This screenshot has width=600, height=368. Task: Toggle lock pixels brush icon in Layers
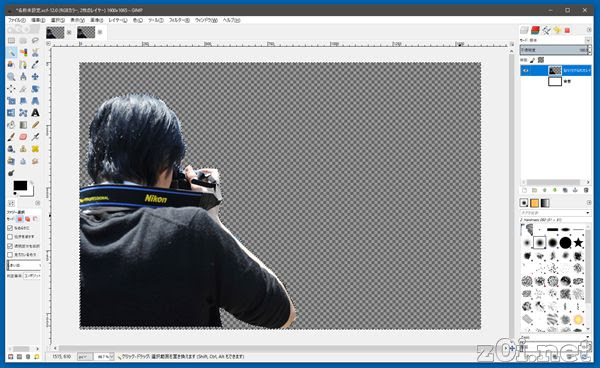pos(532,60)
